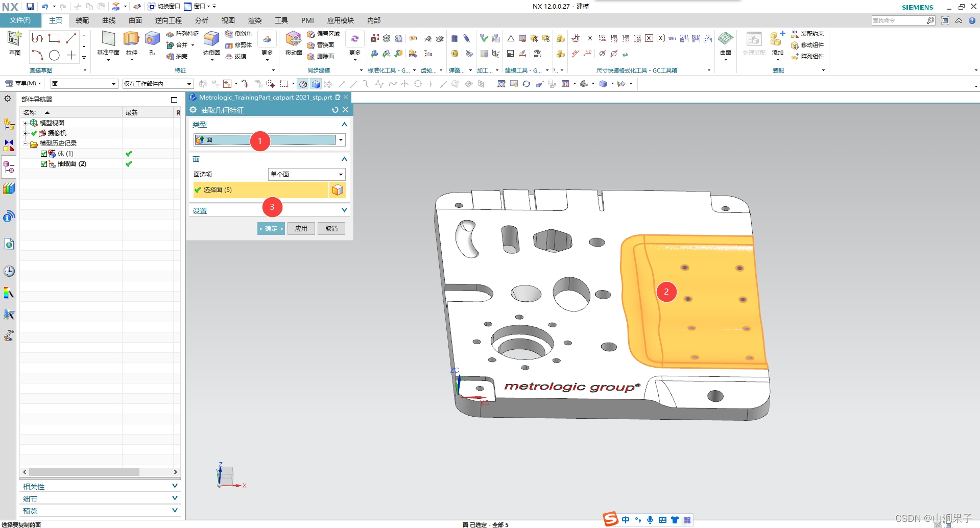Screen dimensions: 980x528
Task: Select the profile curve sketch tool
Action: (x=37, y=38)
